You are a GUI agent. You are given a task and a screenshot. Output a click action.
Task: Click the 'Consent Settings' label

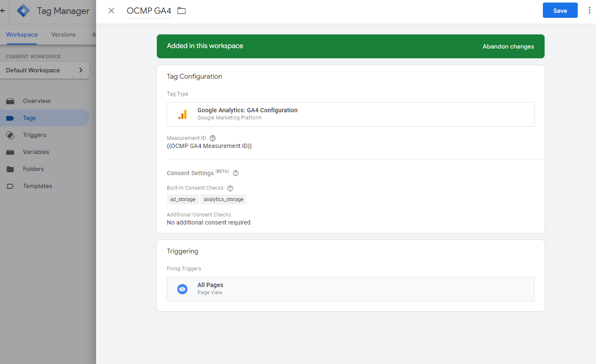click(x=190, y=173)
